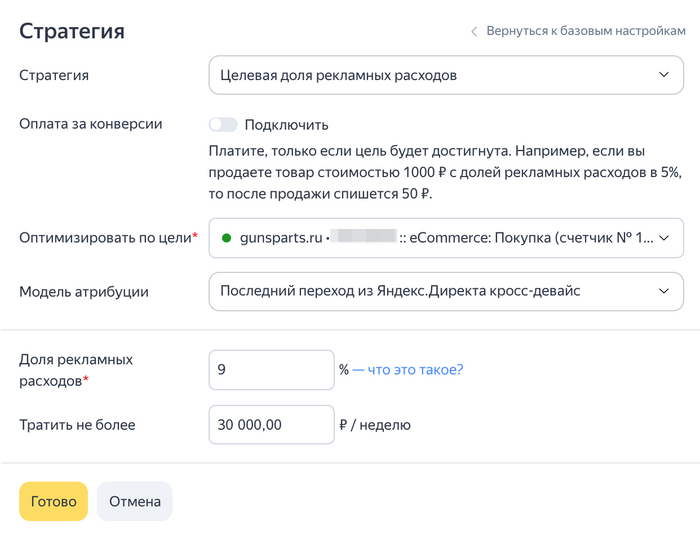Click the chevron arrow in Модель атрибуции field
700x538 pixels.
[664, 291]
